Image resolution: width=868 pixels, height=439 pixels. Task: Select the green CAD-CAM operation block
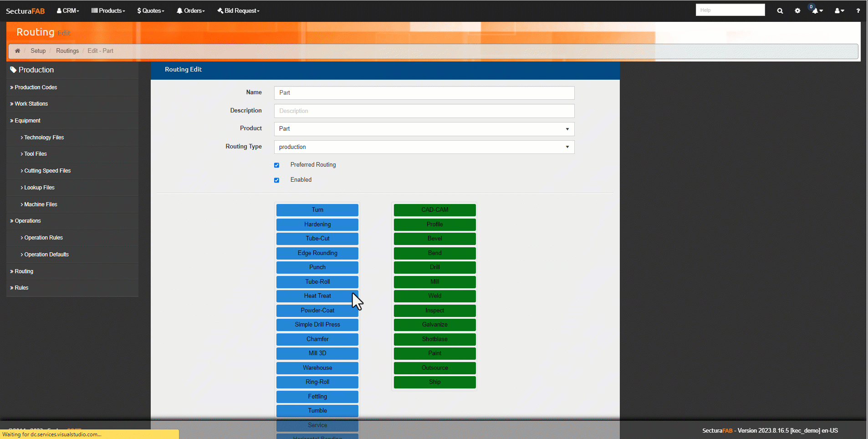pyautogui.click(x=434, y=210)
